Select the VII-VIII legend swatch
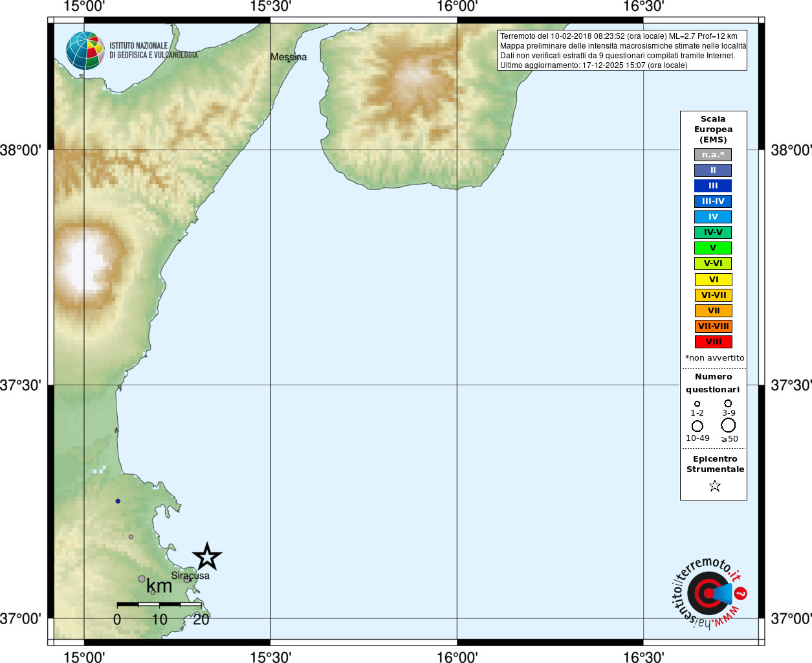The width and height of the screenshot is (812, 663). pyautogui.click(x=713, y=326)
